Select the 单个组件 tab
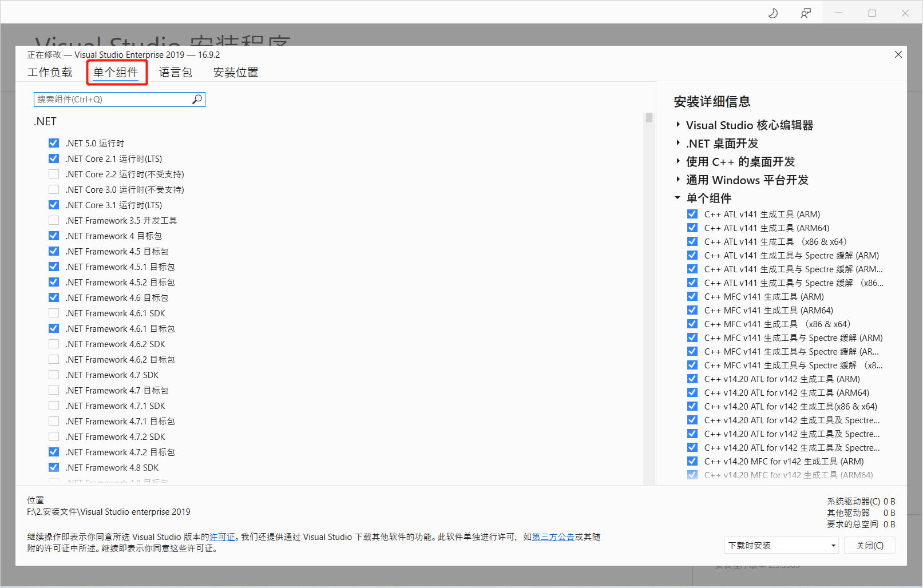923x588 pixels. point(116,72)
